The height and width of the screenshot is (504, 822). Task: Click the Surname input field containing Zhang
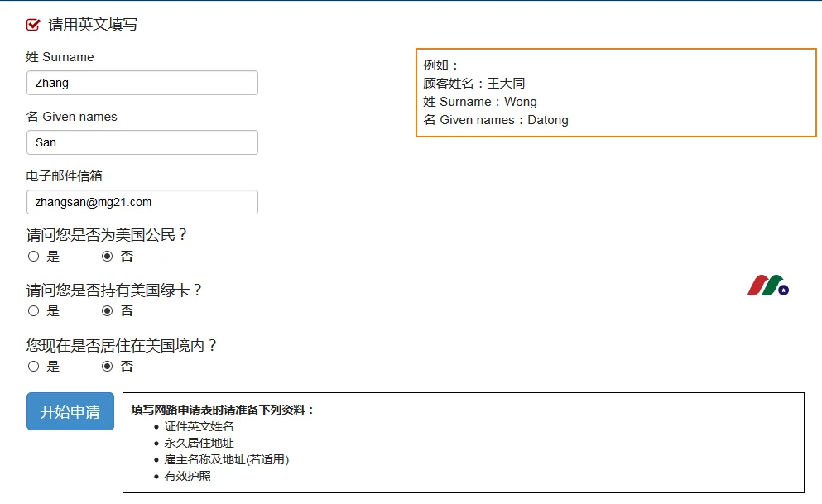(x=142, y=83)
